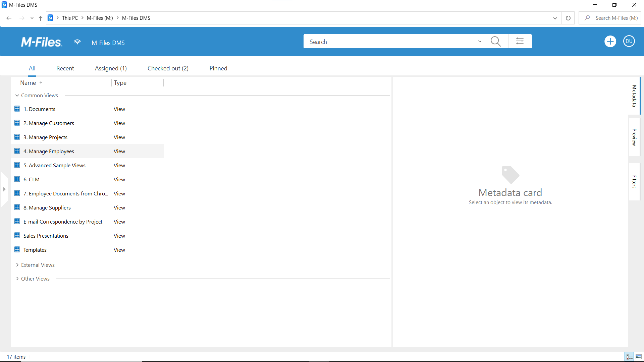Collapse the Common Views group

[x=17, y=96]
